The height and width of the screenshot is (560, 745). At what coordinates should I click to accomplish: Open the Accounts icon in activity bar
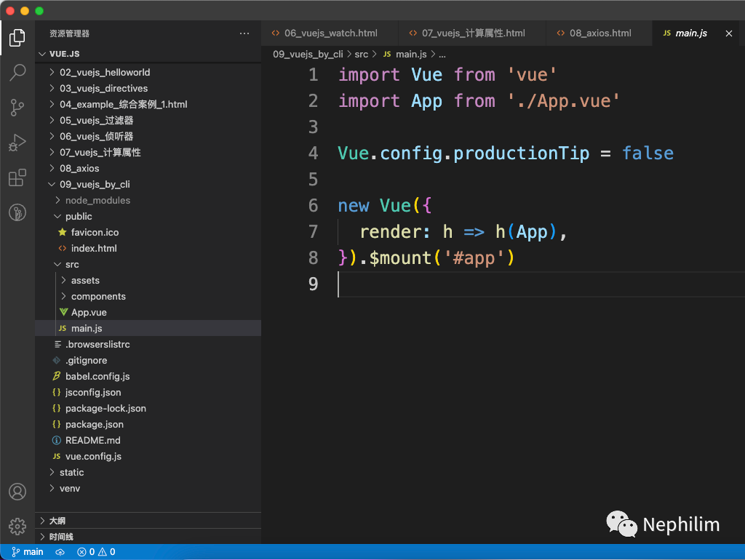pyautogui.click(x=17, y=492)
